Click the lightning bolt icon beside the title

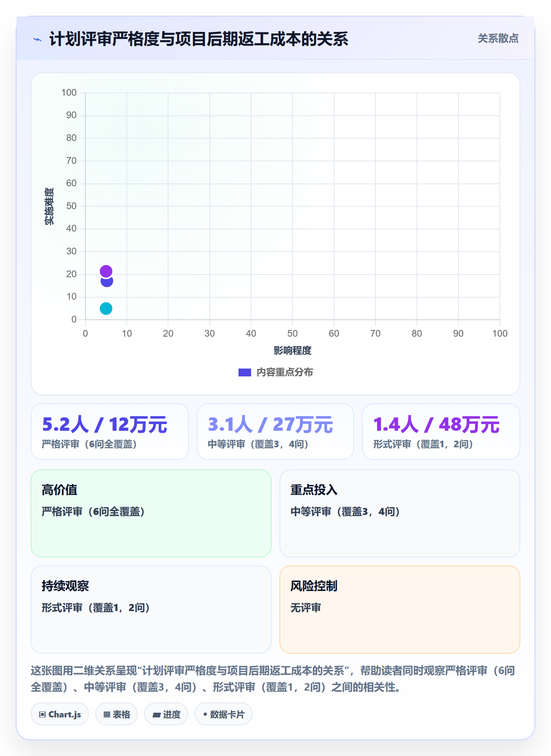(x=37, y=39)
